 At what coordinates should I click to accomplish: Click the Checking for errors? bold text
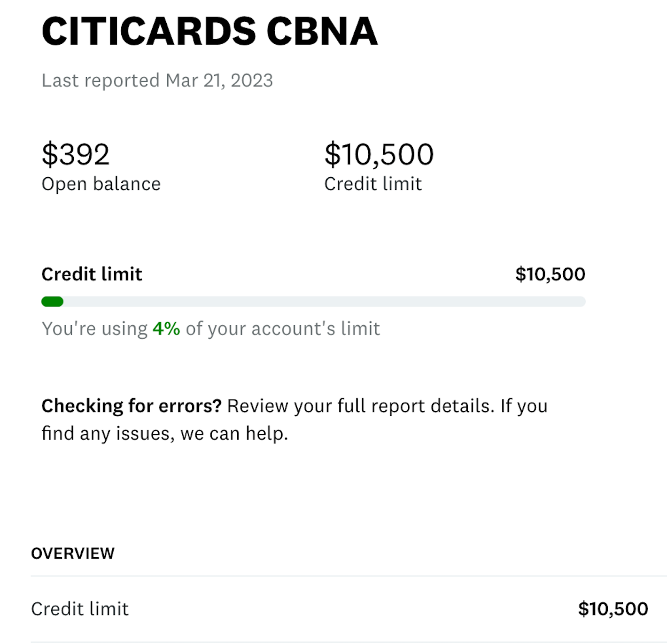132,406
